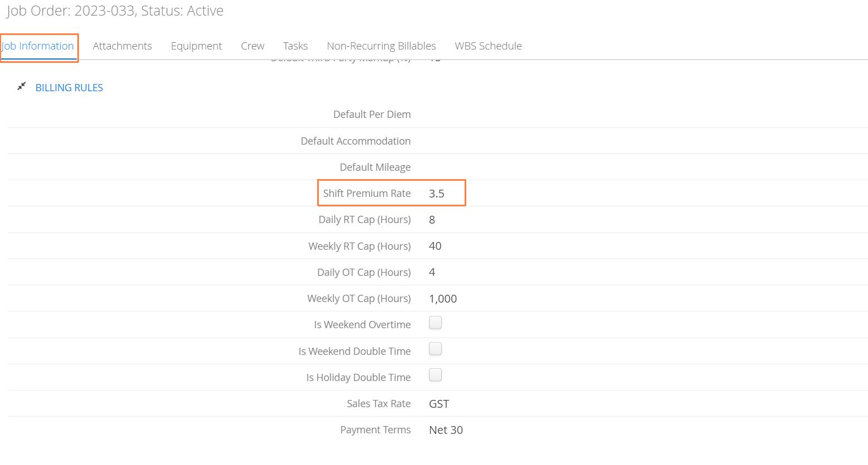Click the Payment Terms Net 30 value

[446, 430]
